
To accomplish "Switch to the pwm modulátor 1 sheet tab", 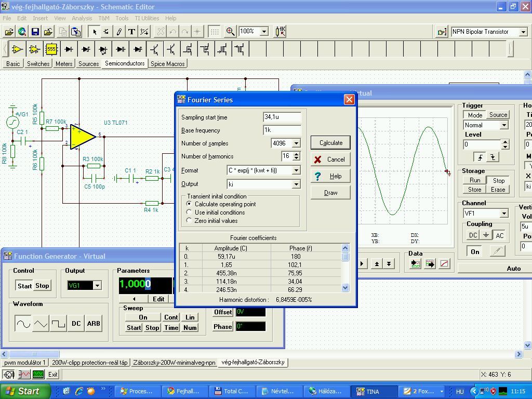I will pyautogui.click(x=25, y=362).
